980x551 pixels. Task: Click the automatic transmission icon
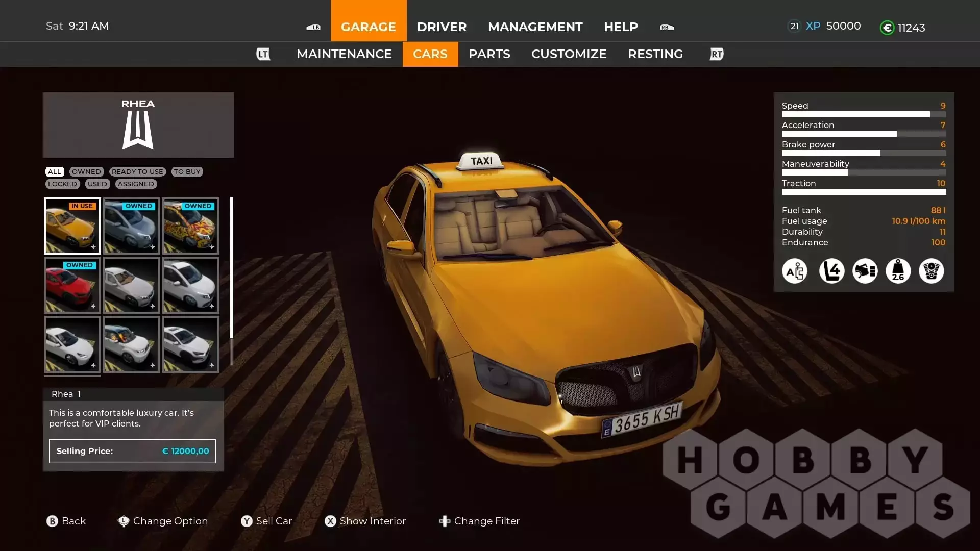coord(795,271)
